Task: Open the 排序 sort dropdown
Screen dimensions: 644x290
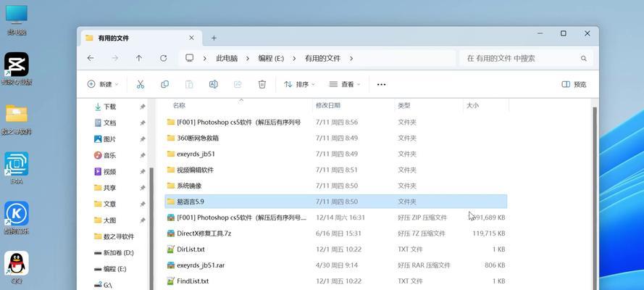Action: tap(299, 84)
